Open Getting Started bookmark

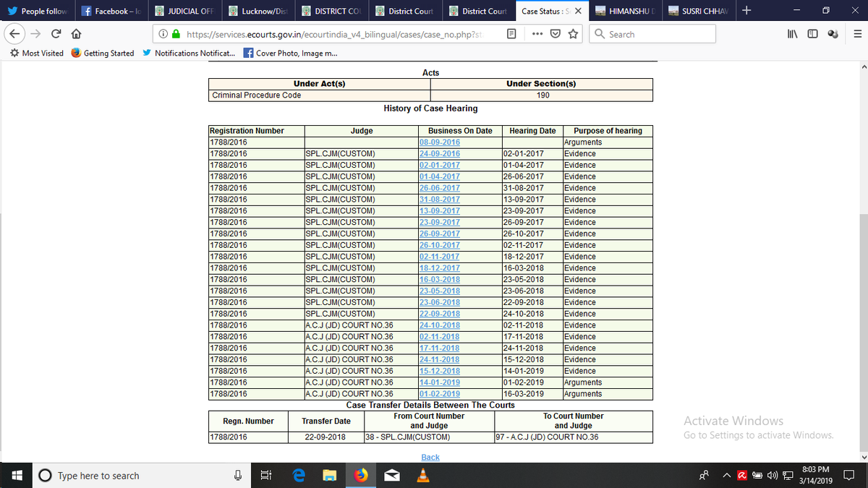point(103,53)
